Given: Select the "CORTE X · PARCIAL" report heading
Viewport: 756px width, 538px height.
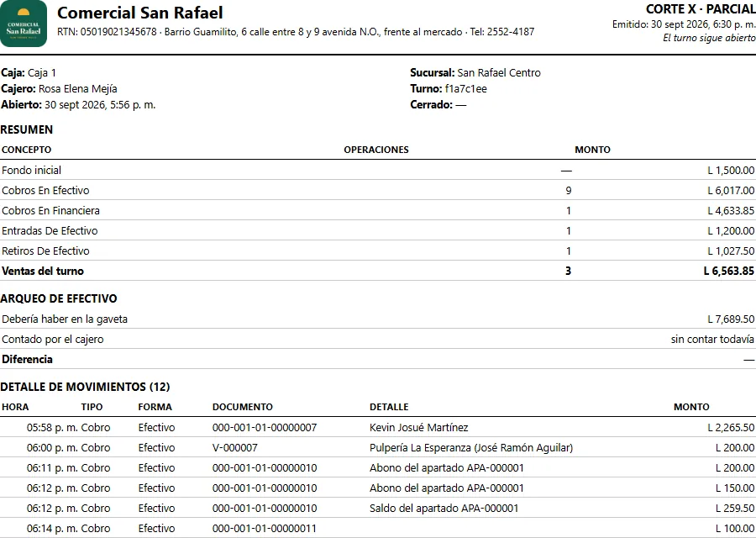Looking at the screenshot, I should tap(701, 9).
